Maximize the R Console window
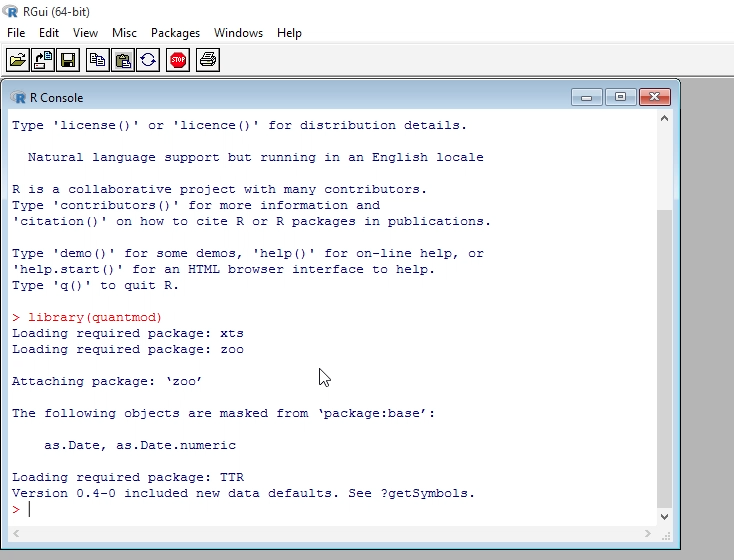Image resolution: width=734 pixels, height=560 pixels. pos(620,97)
